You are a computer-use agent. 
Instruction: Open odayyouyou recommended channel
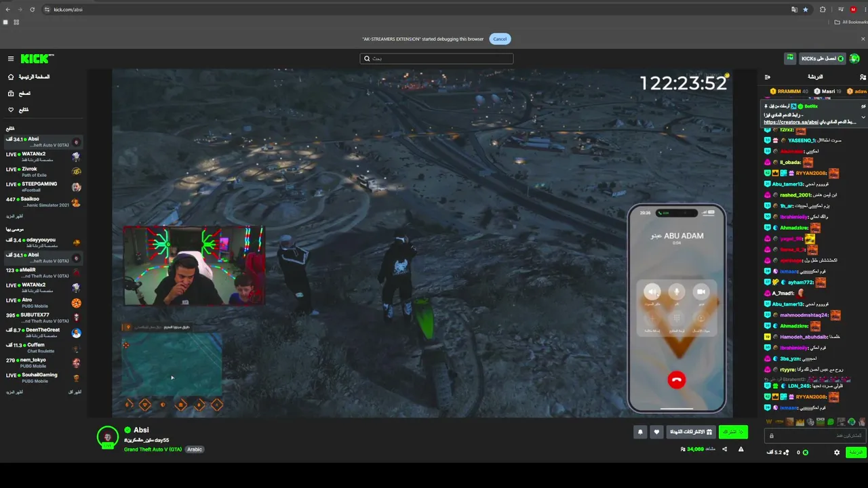tap(43, 243)
